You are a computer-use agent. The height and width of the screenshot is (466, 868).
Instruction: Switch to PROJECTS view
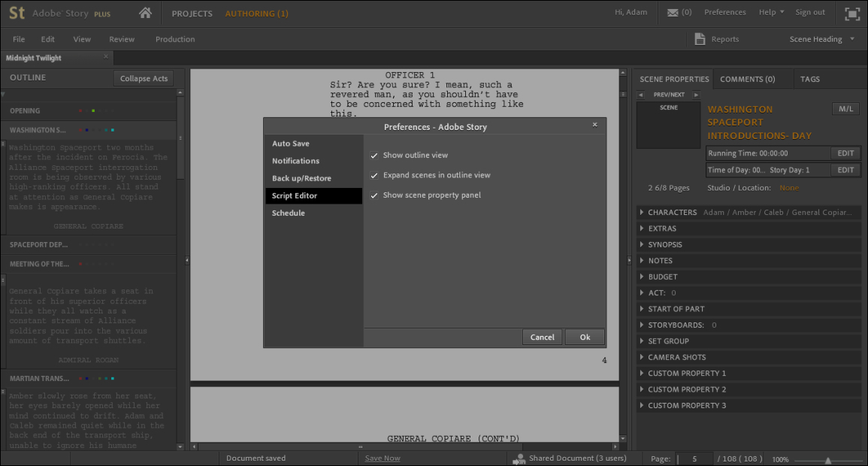point(192,14)
